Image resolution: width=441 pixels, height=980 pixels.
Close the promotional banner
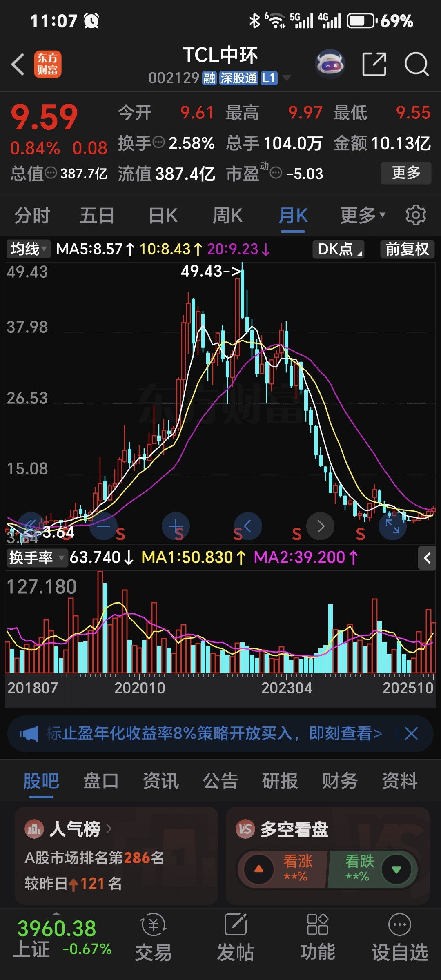[x=411, y=734]
